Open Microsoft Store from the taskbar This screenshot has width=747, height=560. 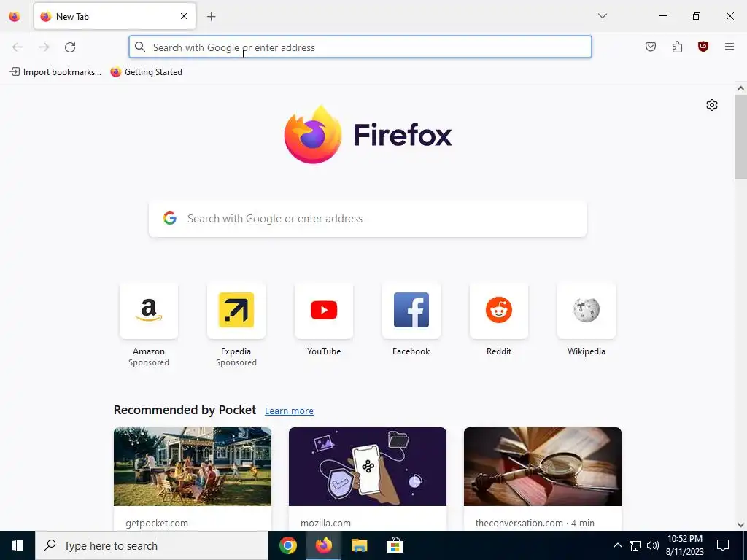(x=395, y=545)
